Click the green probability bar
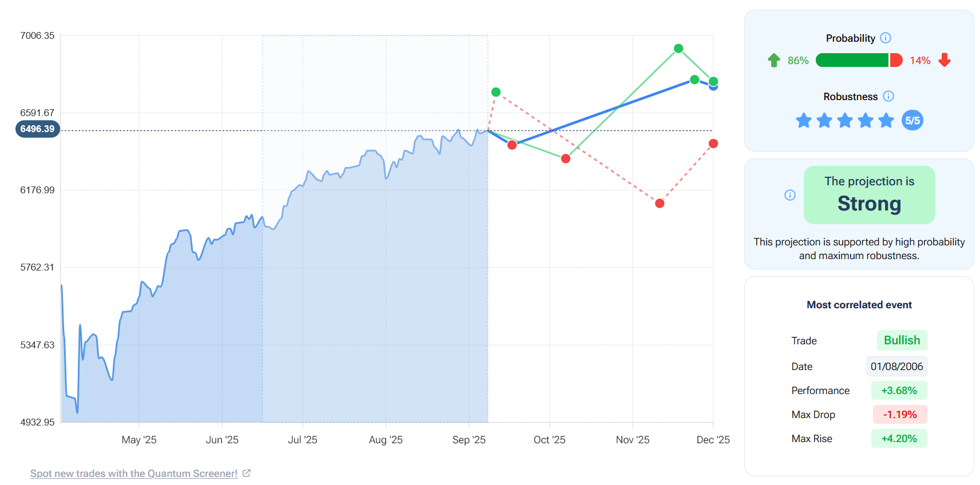This screenshot has height=485, width=980. 852,59
